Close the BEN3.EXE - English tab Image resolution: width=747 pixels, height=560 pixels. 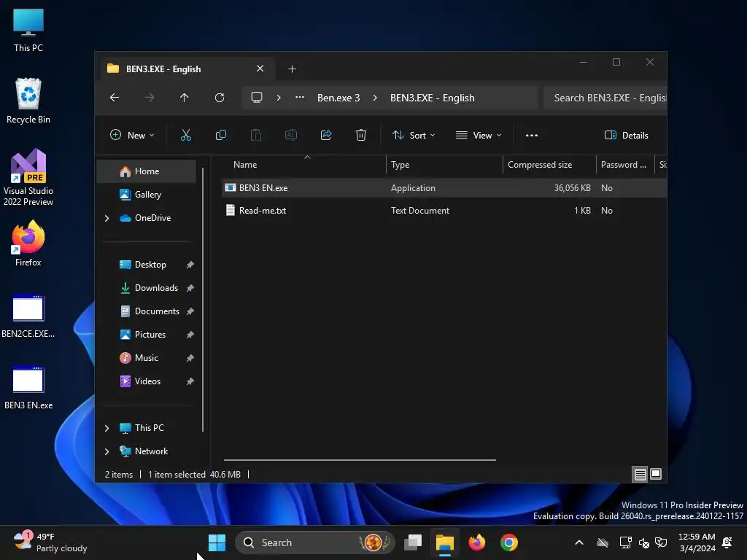pos(260,69)
